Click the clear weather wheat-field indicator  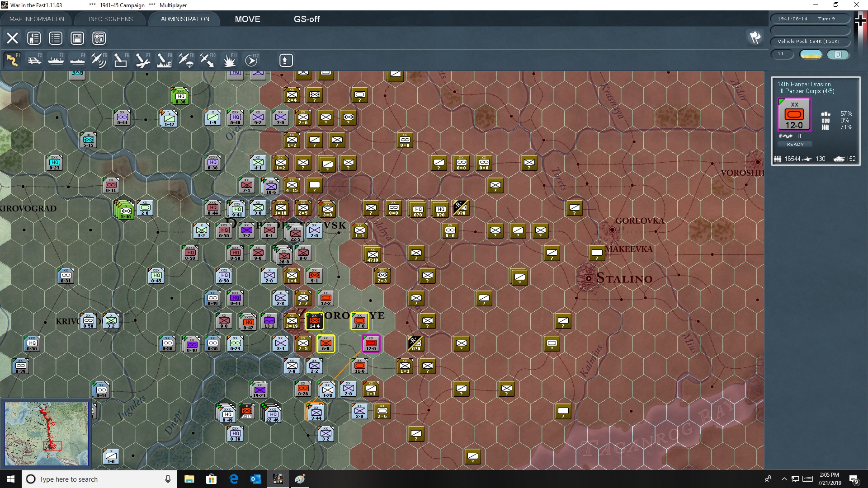tap(811, 55)
